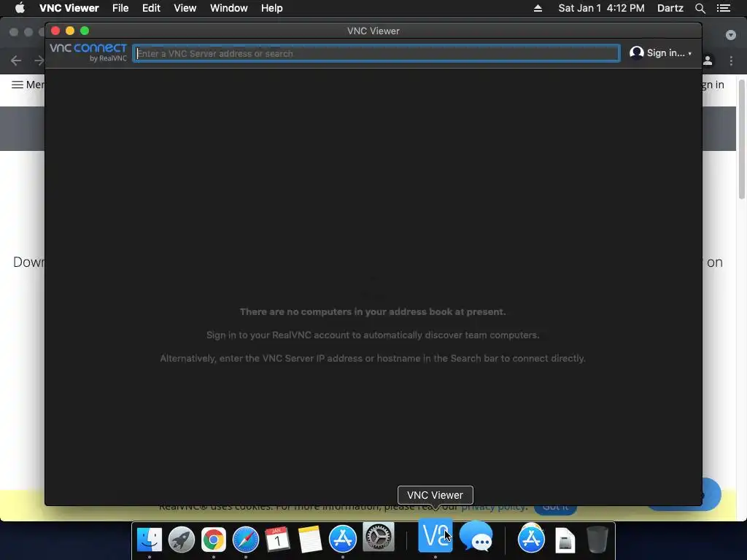This screenshot has width=747, height=560.
Task: Open the document file stack in Dock
Action: [x=565, y=540]
